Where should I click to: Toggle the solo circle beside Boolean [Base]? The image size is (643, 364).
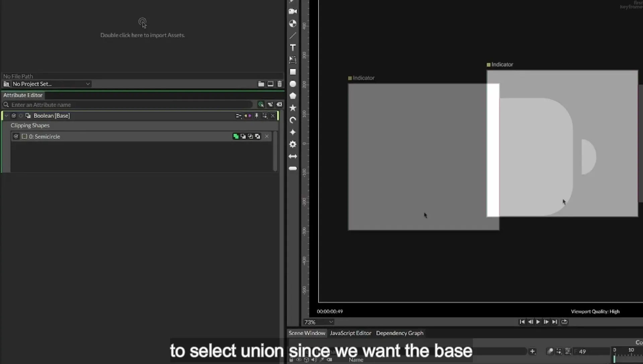tap(21, 116)
